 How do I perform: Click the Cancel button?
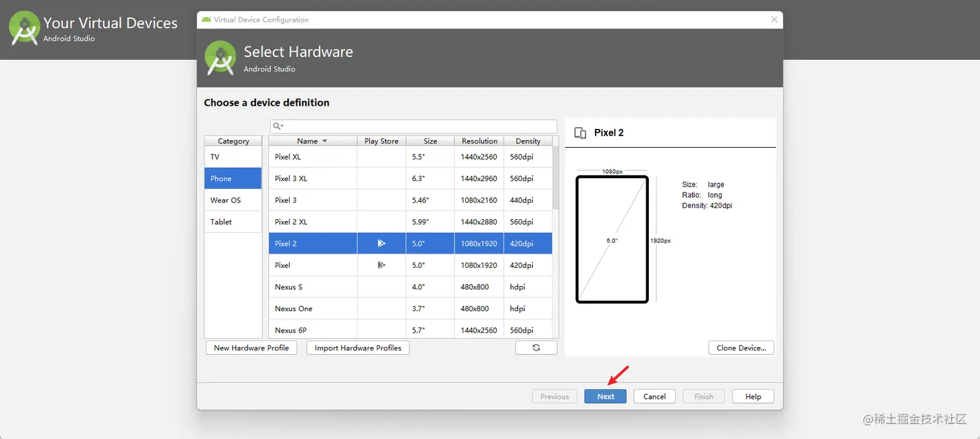pos(655,396)
